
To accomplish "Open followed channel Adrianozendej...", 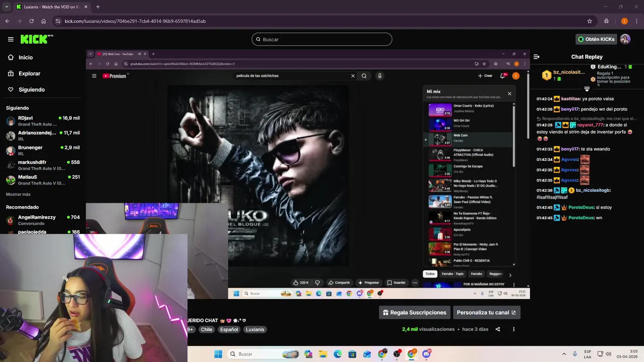I will click(x=43, y=136).
